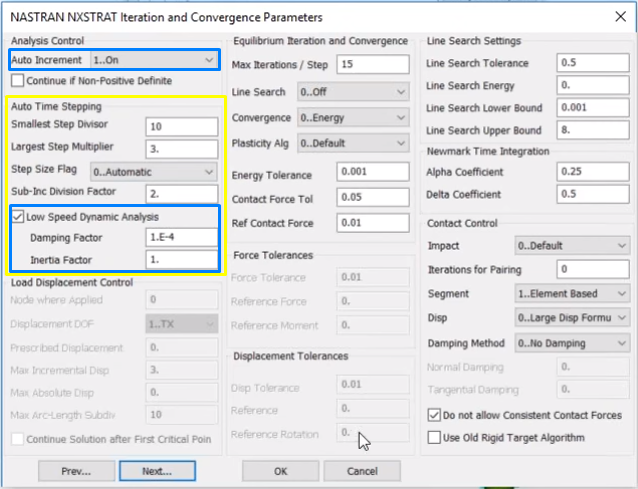This screenshot has height=489, width=638.
Task: Open the Segment dropdown
Action: (572, 294)
